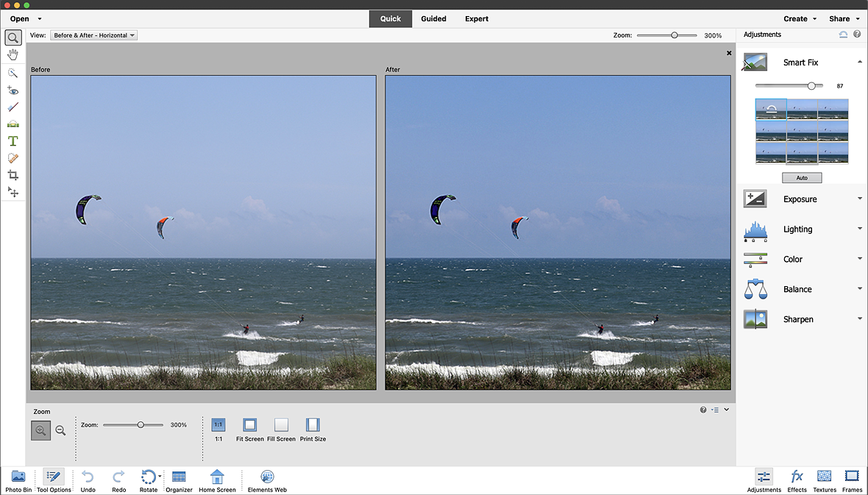
Task: Show the Effects panel
Action: tap(797, 480)
